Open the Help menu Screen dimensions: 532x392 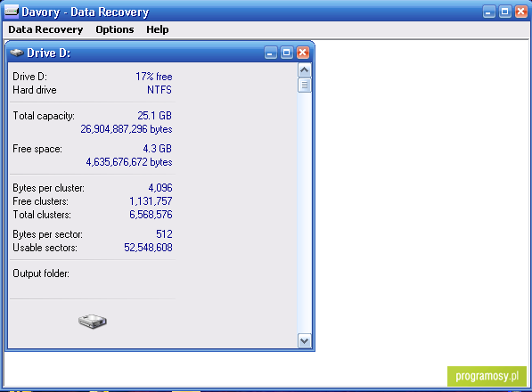click(x=158, y=29)
